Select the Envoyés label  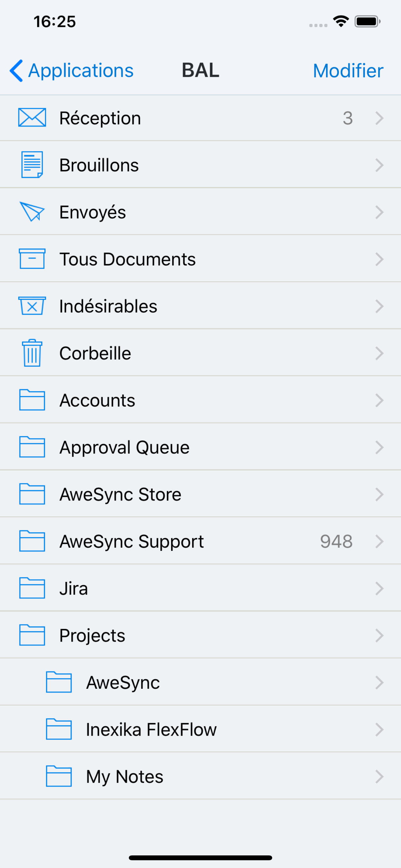pyautogui.click(x=93, y=212)
